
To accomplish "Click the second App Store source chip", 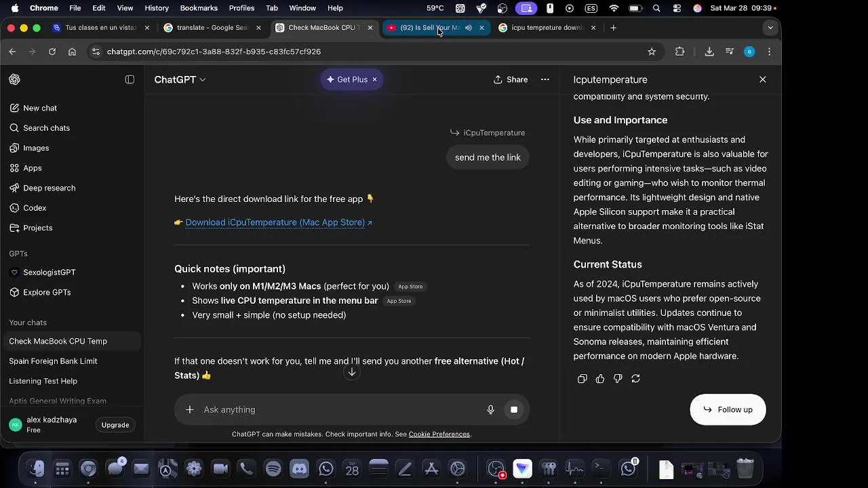I will (399, 301).
